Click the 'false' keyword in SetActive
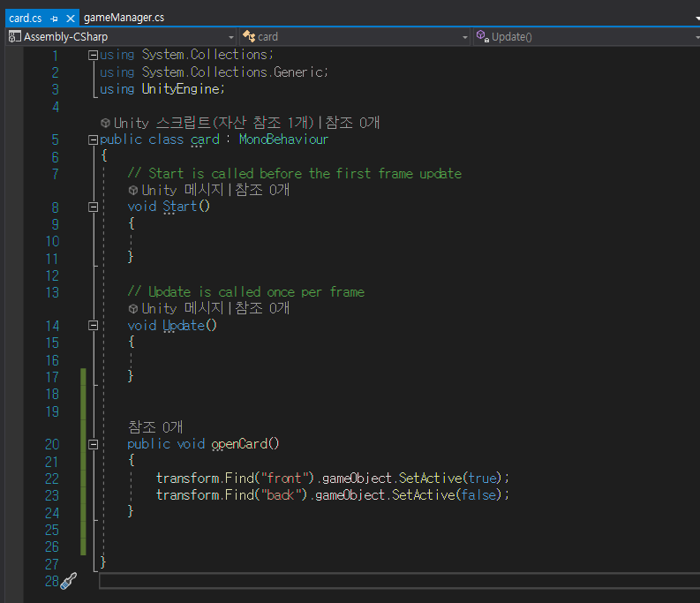 [478, 495]
